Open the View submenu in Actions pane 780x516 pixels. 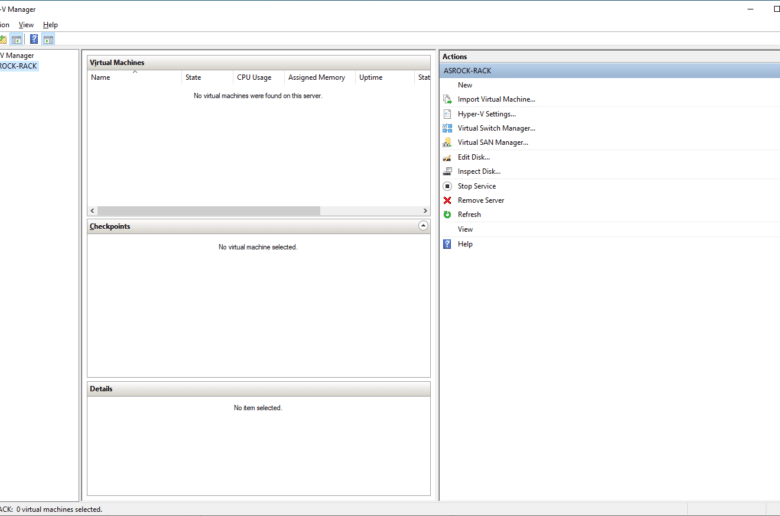click(465, 229)
